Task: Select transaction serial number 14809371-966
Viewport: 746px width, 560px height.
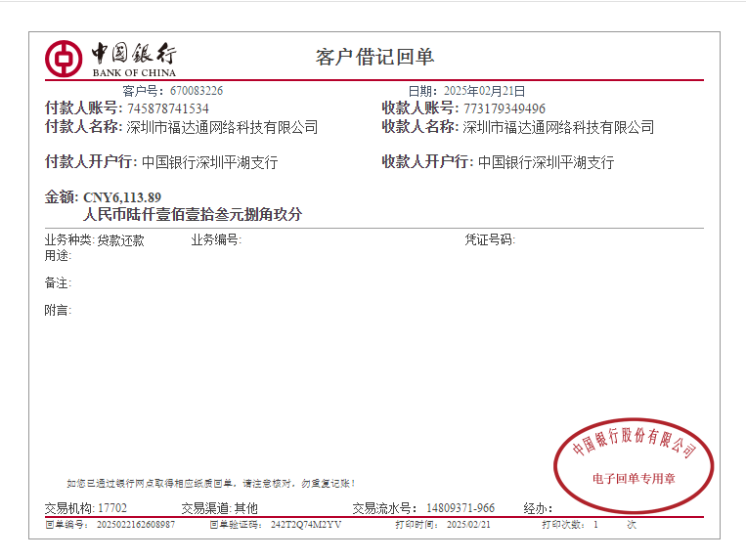Action: tap(461, 508)
